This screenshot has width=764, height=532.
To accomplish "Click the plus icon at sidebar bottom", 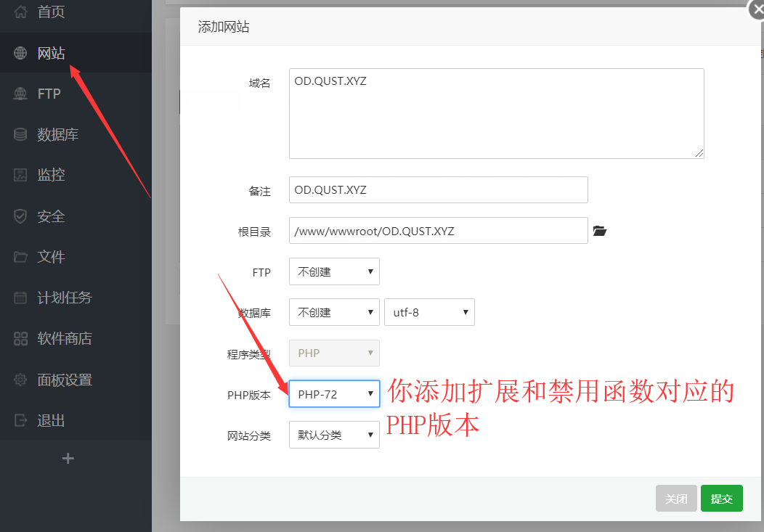I will (68, 459).
